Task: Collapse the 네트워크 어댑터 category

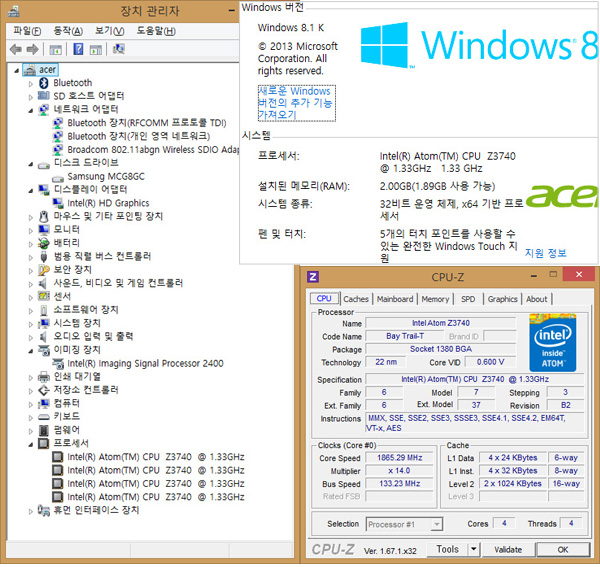Action: click(31, 111)
